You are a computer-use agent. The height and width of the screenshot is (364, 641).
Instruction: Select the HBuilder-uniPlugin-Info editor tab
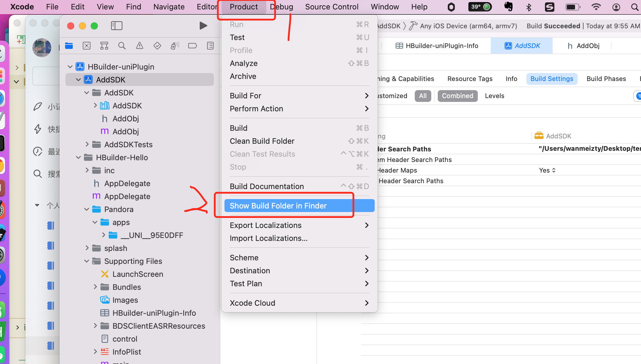437,46
